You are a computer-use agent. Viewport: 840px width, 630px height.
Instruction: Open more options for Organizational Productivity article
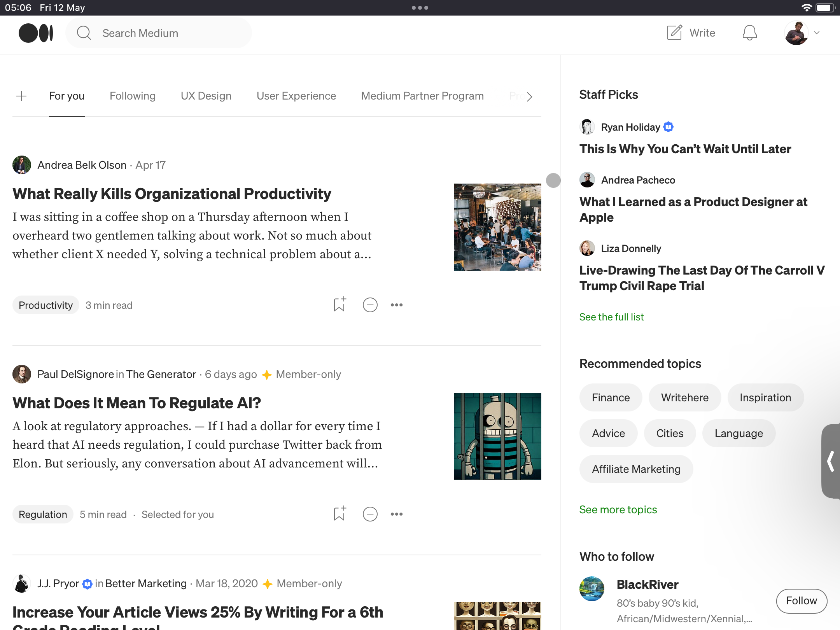pos(397,305)
